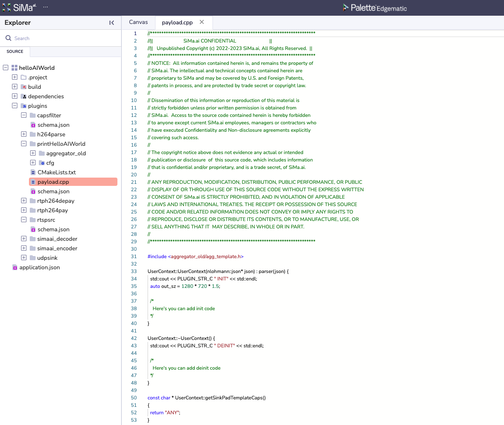Image resolution: width=504 pixels, height=425 pixels.
Task: Click the SiMa.ai logo
Action: pos(19,7)
